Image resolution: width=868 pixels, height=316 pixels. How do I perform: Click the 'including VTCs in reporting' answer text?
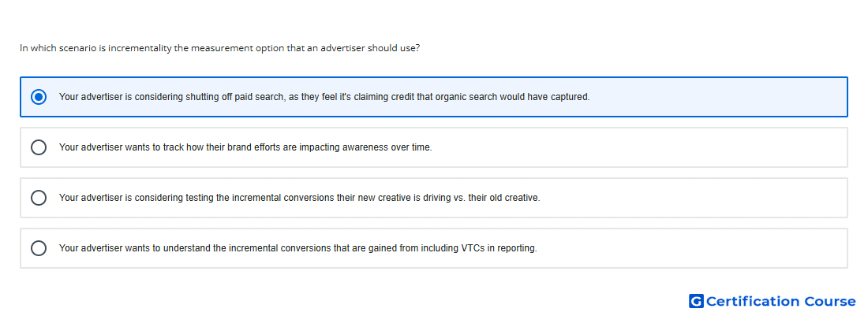click(297, 248)
